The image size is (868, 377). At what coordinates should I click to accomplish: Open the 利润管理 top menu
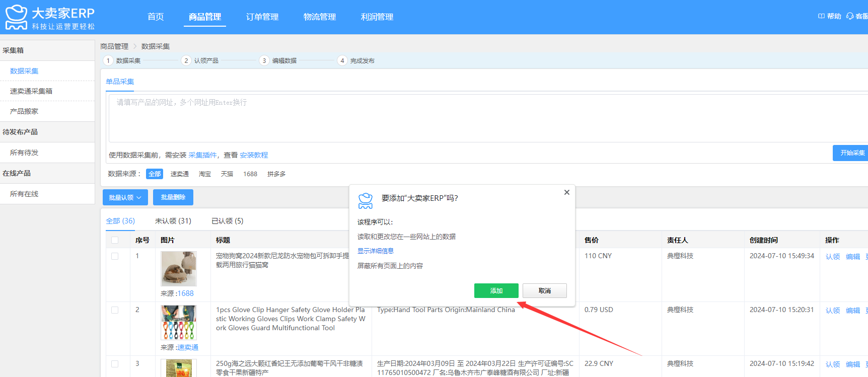pyautogui.click(x=377, y=17)
